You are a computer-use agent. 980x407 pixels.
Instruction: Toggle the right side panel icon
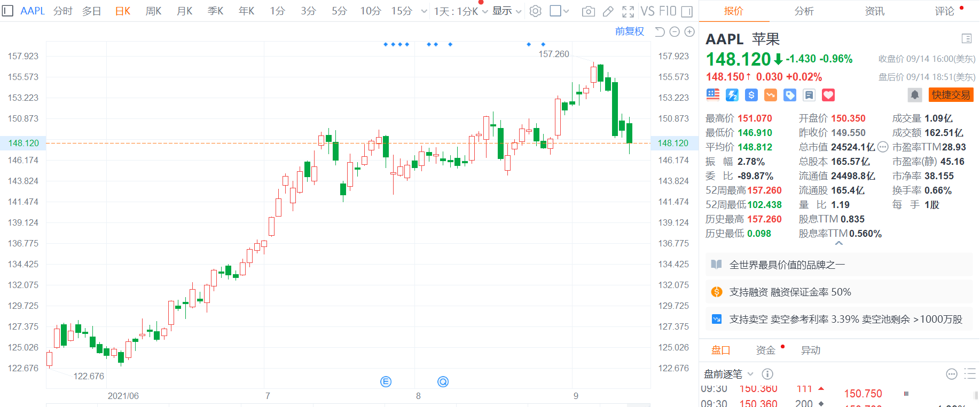point(687,11)
